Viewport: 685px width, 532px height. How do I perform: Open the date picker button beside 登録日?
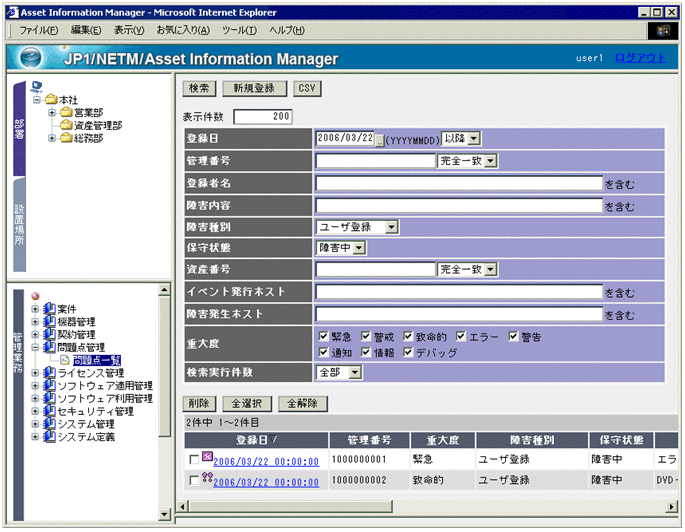[x=379, y=139]
